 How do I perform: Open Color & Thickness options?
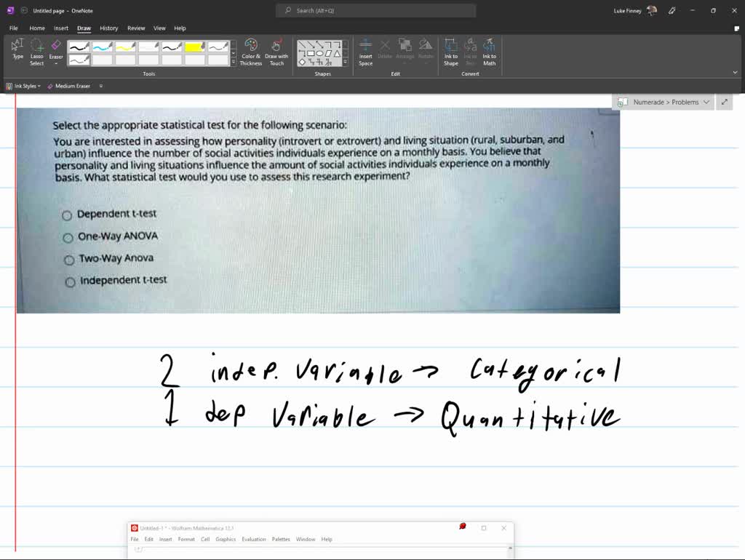[250, 51]
